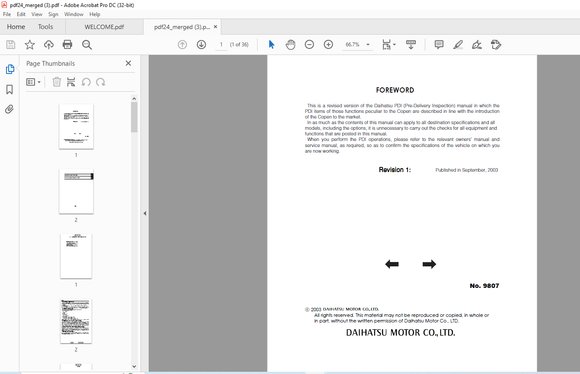Image resolution: width=580 pixels, height=374 pixels.
Task: Zoom in with the plus circle
Action: 328,45
